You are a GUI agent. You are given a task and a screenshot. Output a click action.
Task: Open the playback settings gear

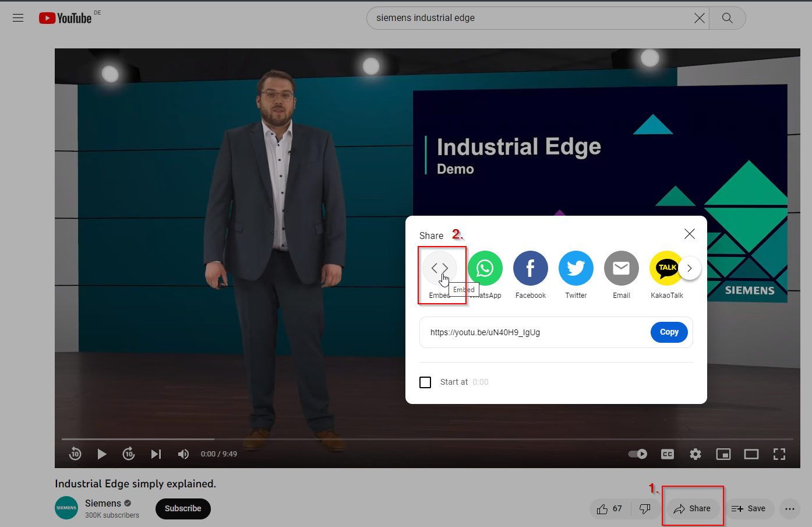point(696,454)
